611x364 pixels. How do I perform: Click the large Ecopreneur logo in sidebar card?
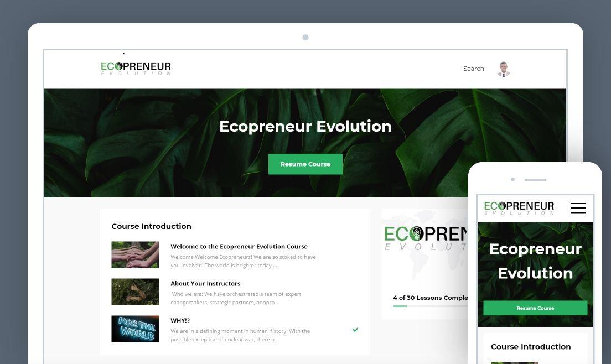coord(426,238)
